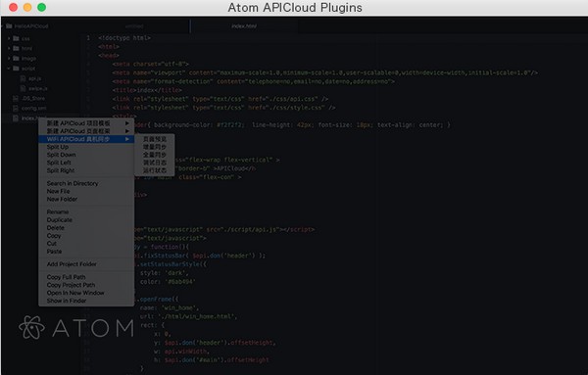Click the index.html file icon in tree
This screenshot has width=588, height=375.
[x=16, y=118]
